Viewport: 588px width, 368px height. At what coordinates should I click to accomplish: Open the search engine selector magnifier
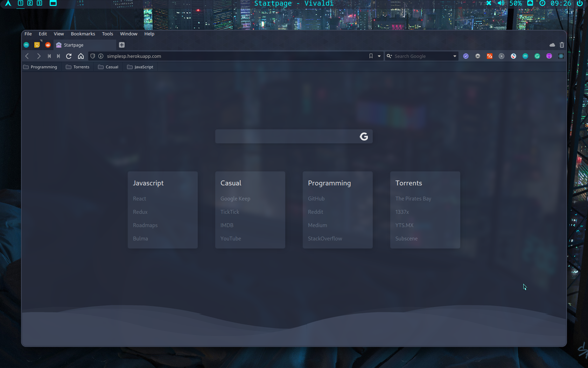(389, 56)
